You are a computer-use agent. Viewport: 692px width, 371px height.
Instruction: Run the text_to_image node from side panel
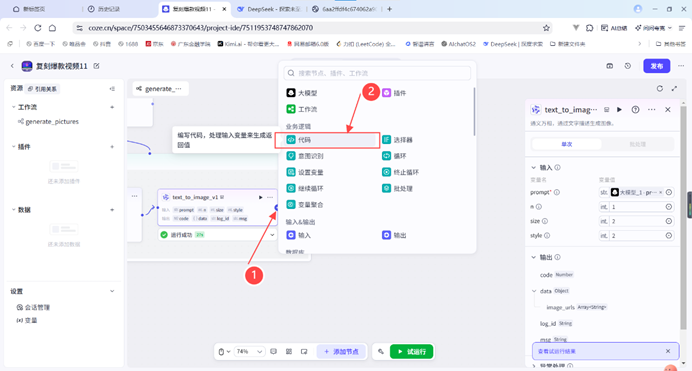pos(619,109)
